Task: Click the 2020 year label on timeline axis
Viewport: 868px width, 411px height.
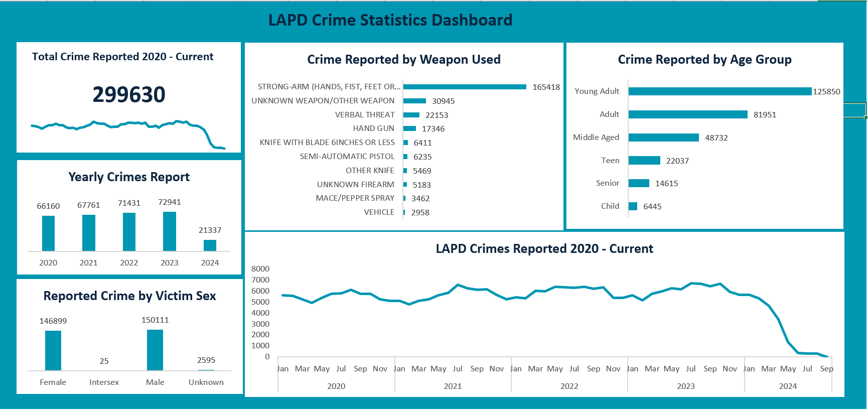Action: click(336, 386)
